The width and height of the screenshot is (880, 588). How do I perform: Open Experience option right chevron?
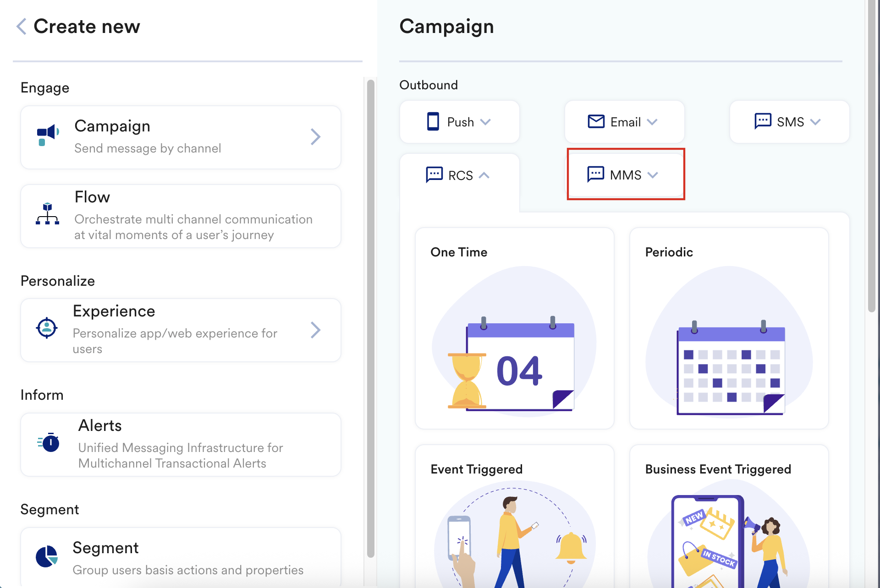315,330
